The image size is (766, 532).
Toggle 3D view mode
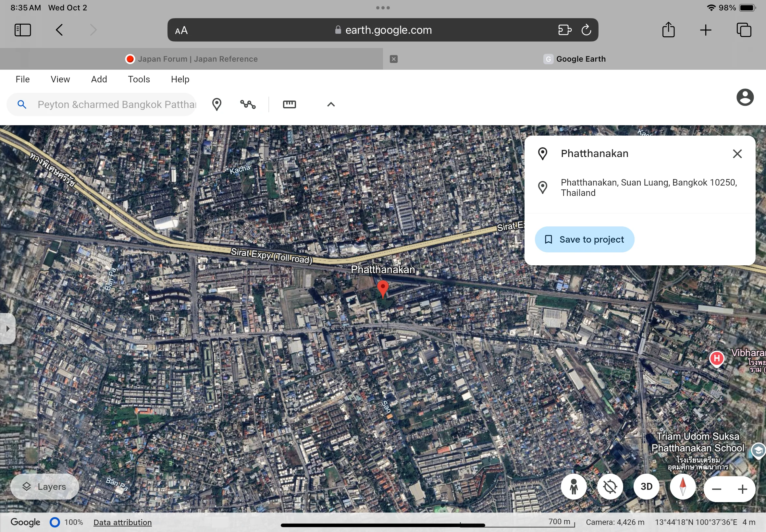click(646, 487)
